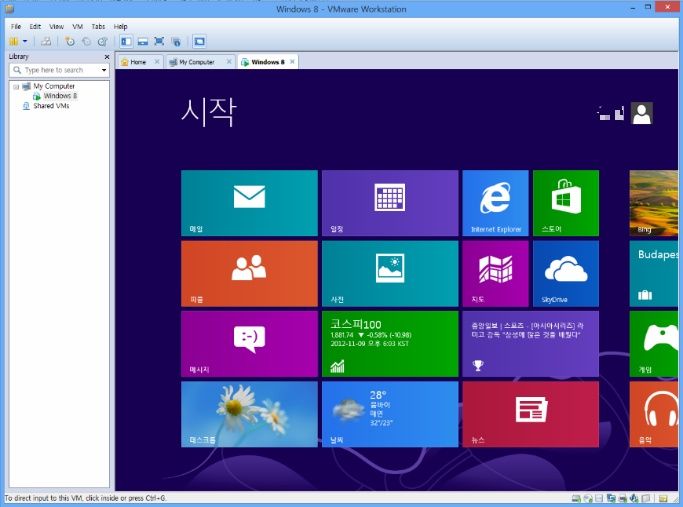Open the red News tile
The image size is (683, 507).
click(x=531, y=414)
